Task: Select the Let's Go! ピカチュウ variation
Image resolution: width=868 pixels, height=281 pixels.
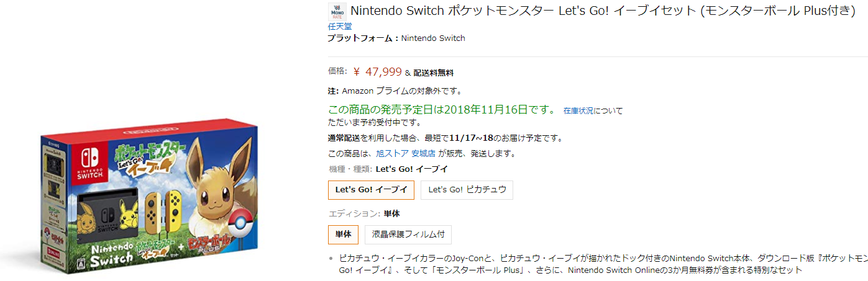Action: [467, 190]
